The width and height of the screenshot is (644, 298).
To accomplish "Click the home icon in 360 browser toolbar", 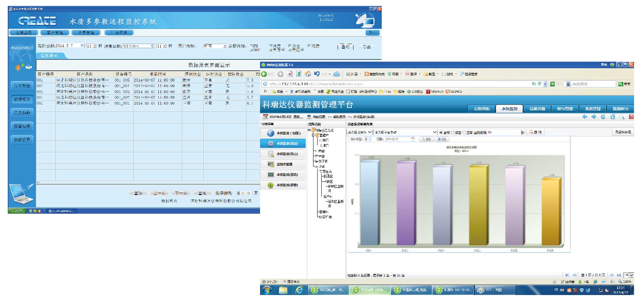I will click(308, 74).
